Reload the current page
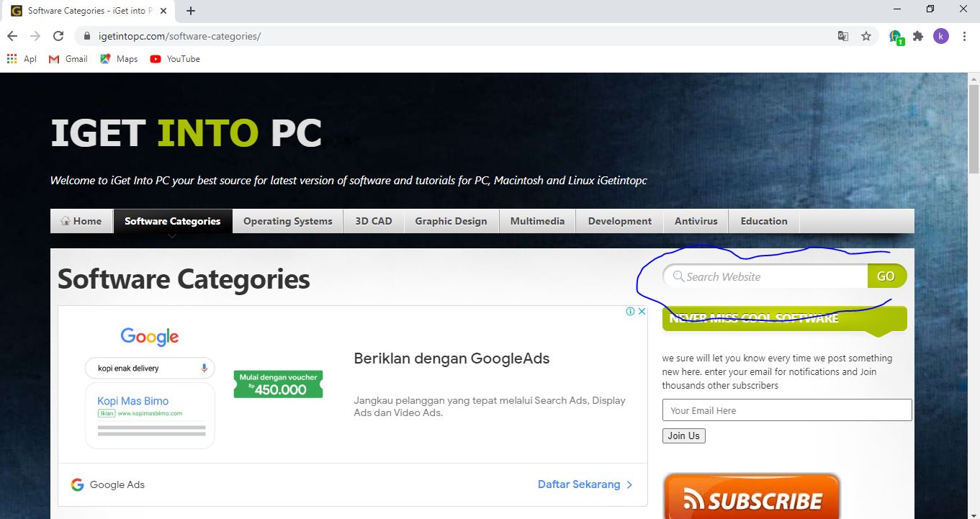Screen dimensions: 980x519 58,36
